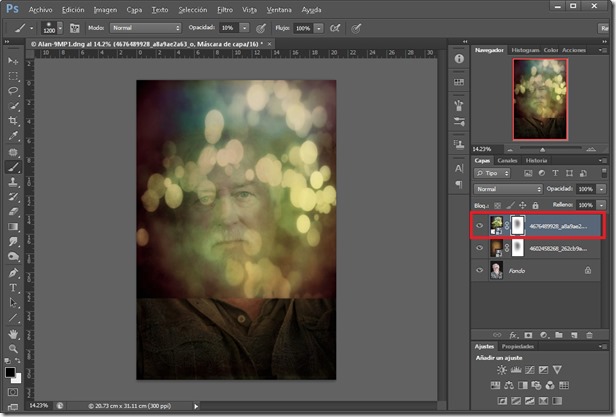Hide the Fondo layer
Image resolution: width=616 pixels, height=417 pixels.
[481, 270]
